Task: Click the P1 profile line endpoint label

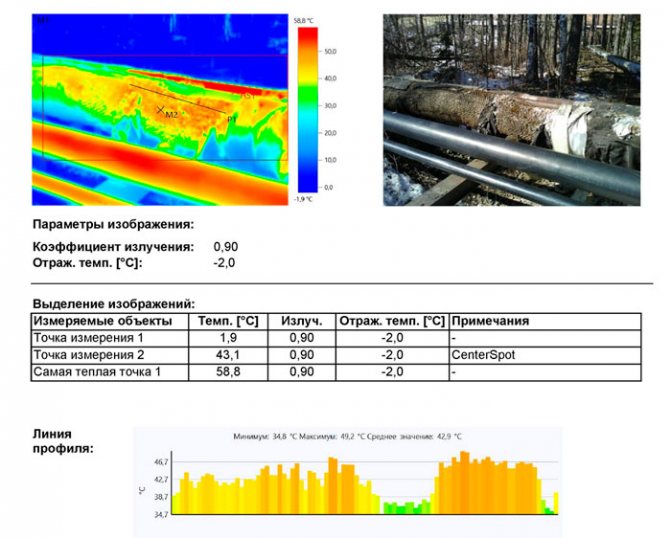Action: coord(231,119)
